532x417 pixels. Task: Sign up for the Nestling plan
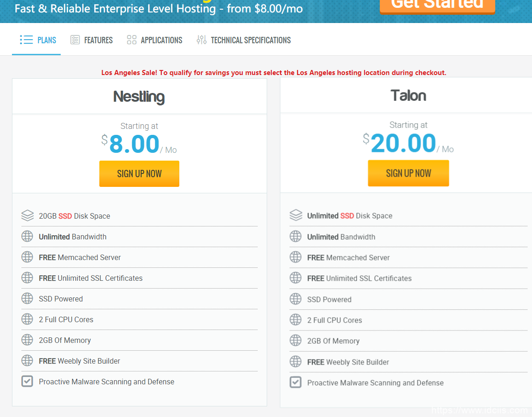click(x=139, y=174)
